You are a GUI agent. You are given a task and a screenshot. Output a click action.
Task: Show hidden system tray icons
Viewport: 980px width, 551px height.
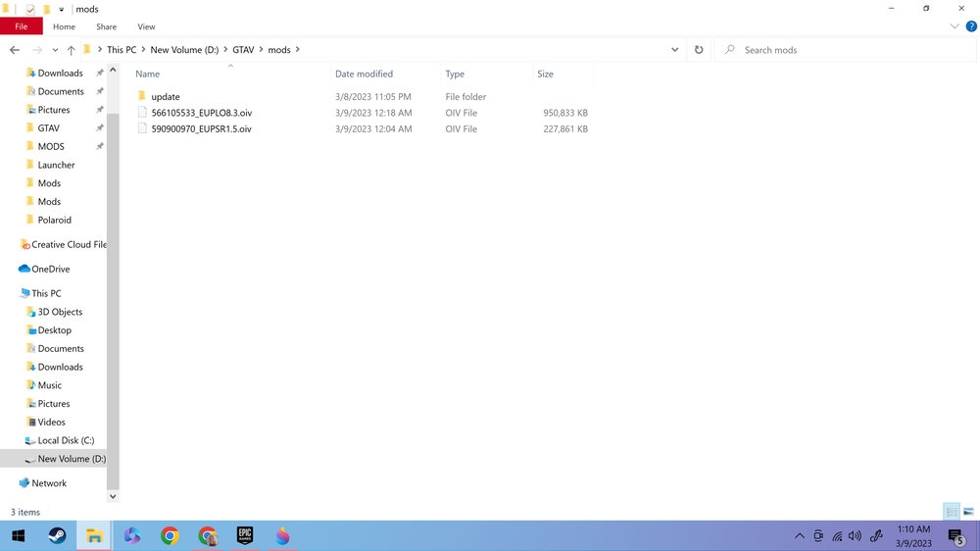[800, 536]
